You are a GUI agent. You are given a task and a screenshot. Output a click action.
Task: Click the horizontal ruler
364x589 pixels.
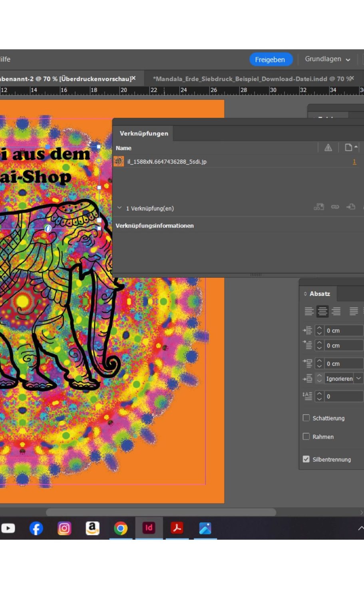182,91
